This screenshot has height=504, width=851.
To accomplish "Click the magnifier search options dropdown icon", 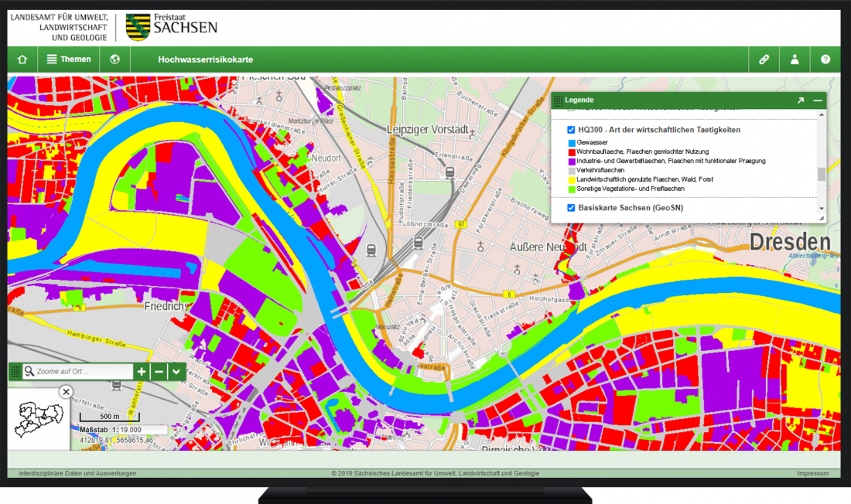I will pyautogui.click(x=29, y=372).
